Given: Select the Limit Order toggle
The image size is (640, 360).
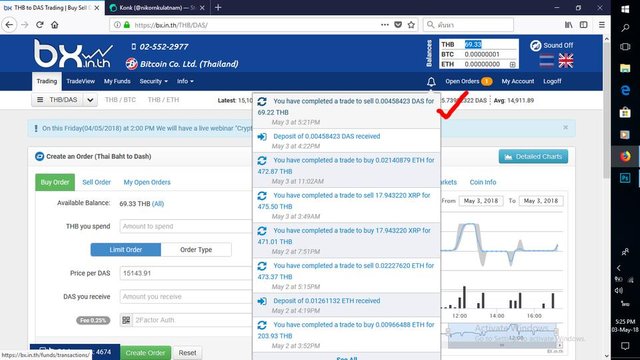Looking at the screenshot, I should click(126, 250).
